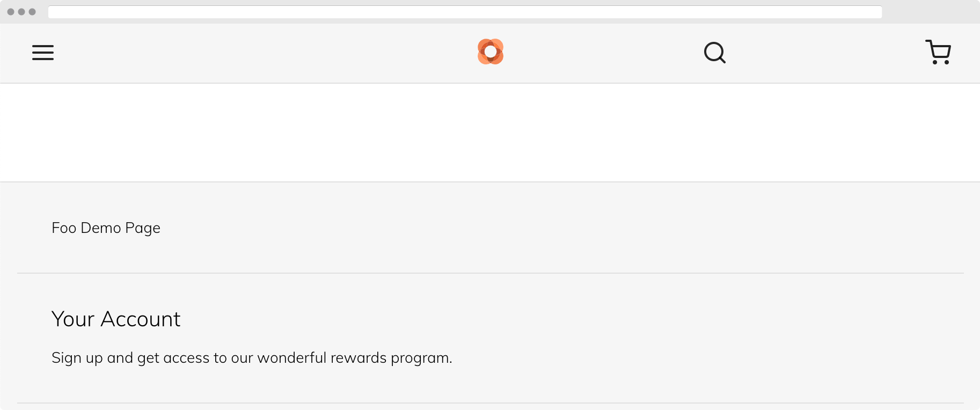Focus the browser address bar
This screenshot has width=980, height=410.
[465, 12]
